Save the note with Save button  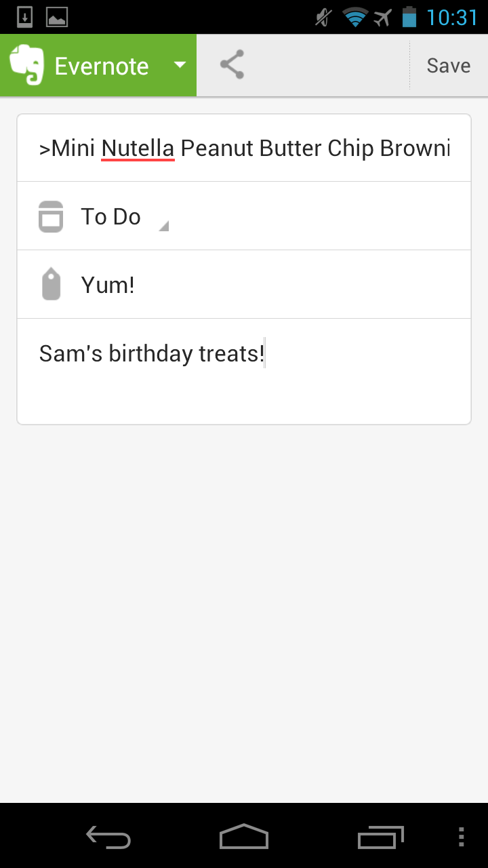[448, 66]
